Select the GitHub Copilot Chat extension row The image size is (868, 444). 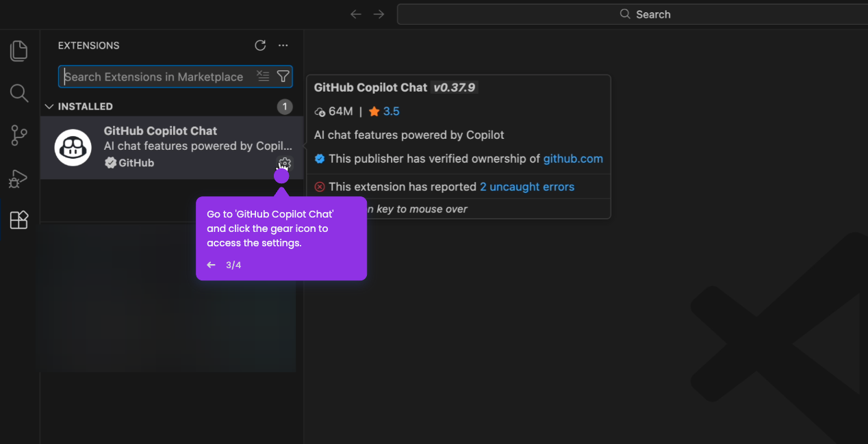click(x=172, y=148)
